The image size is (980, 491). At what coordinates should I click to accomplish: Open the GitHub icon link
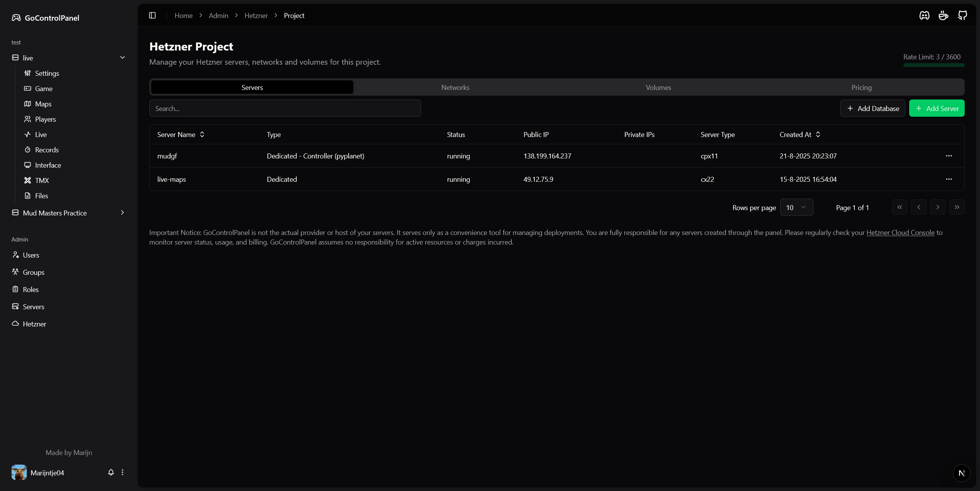click(962, 15)
